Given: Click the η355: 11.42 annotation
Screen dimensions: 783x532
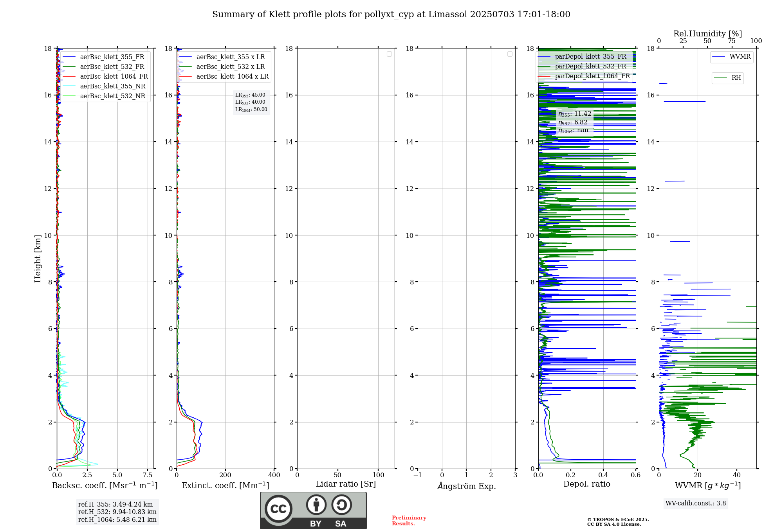Looking at the screenshot, I should [x=575, y=114].
